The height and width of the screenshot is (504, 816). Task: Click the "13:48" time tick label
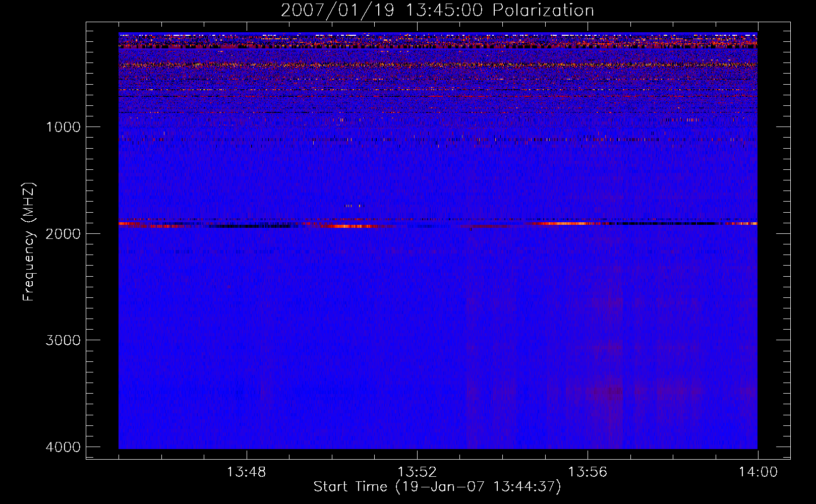[x=246, y=472]
